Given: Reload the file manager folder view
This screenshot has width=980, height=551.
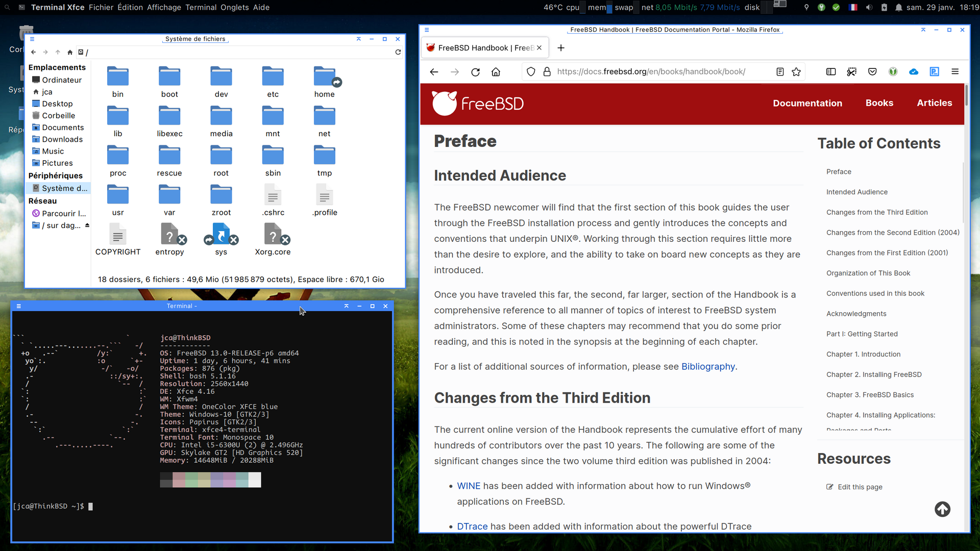Looking at the screenshot, I should [398, 52].
